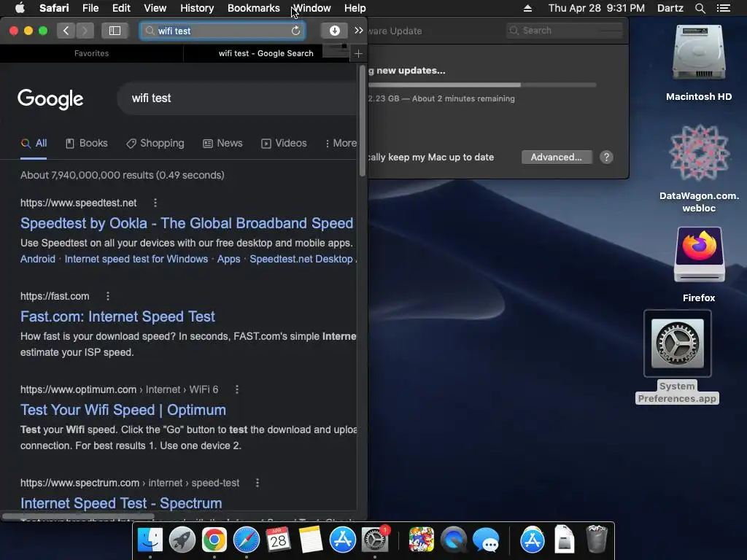Open Launchpad from the Dock
Image resolution: width=747 pixels, height=560 pixels.
pos(182,540)
